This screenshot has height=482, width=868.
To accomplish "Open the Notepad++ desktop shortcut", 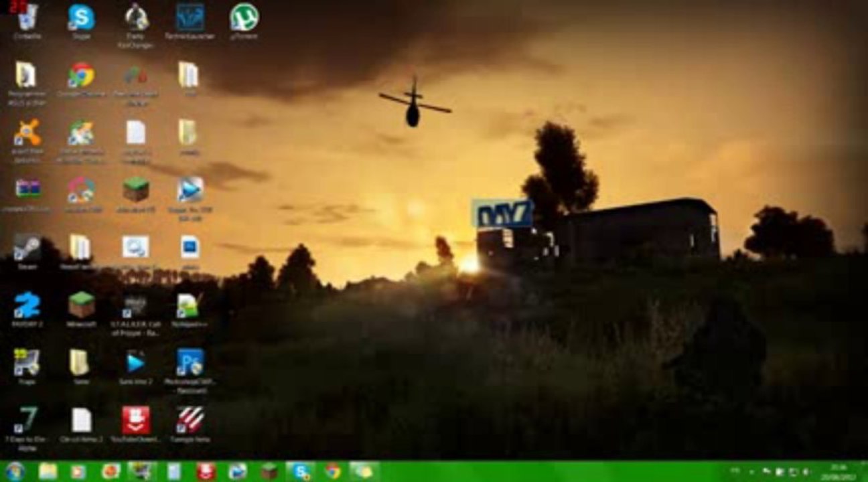I will coord(189,305).
